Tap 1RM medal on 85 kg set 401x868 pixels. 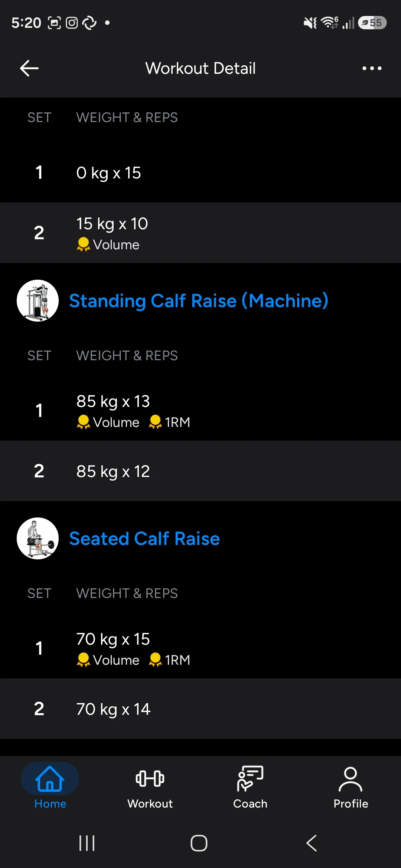point(169,422)
